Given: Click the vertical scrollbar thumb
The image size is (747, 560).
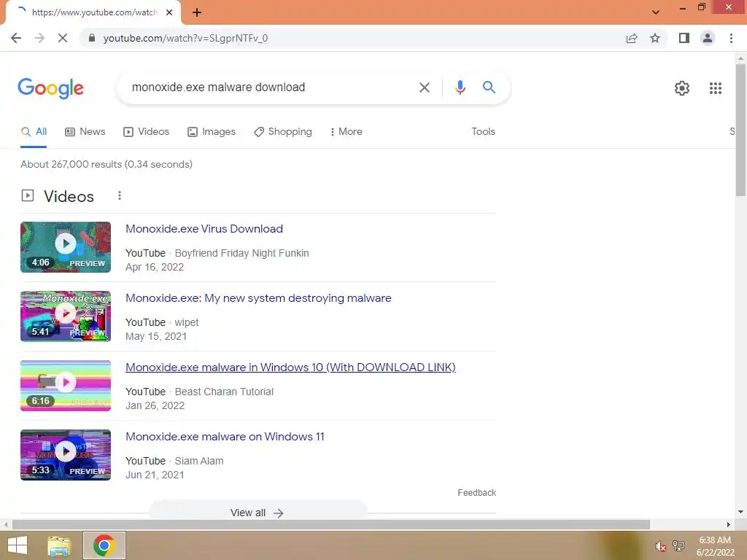Looking at the screenshot, I should 740,130.
